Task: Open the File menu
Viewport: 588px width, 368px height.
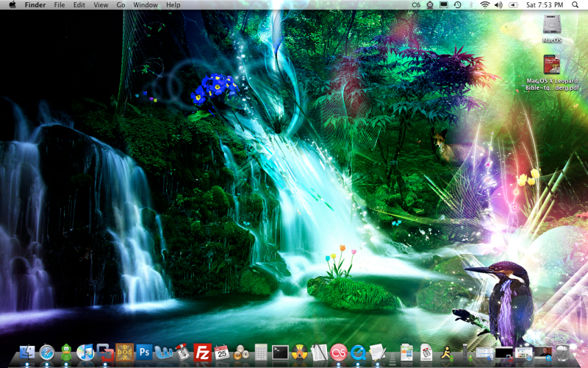Action: [60, 5]
